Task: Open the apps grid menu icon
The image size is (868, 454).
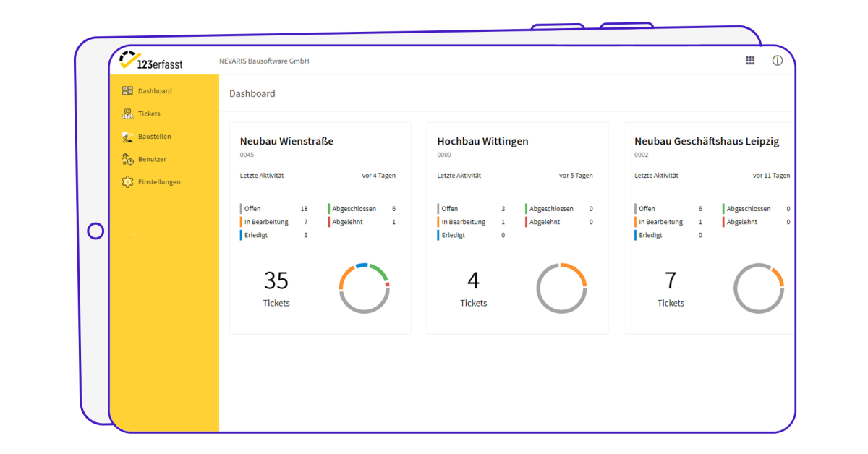Action: click(x=750, y=61)
